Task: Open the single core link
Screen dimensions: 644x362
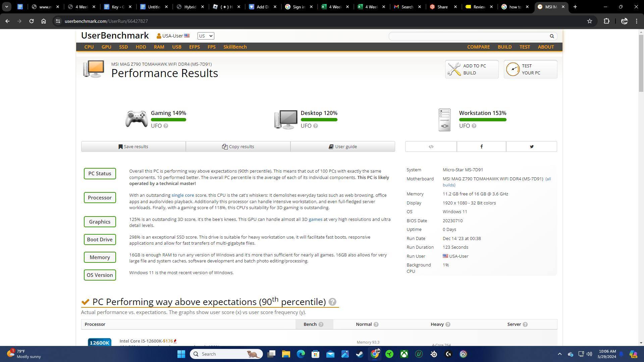Action: pos(182,195)
